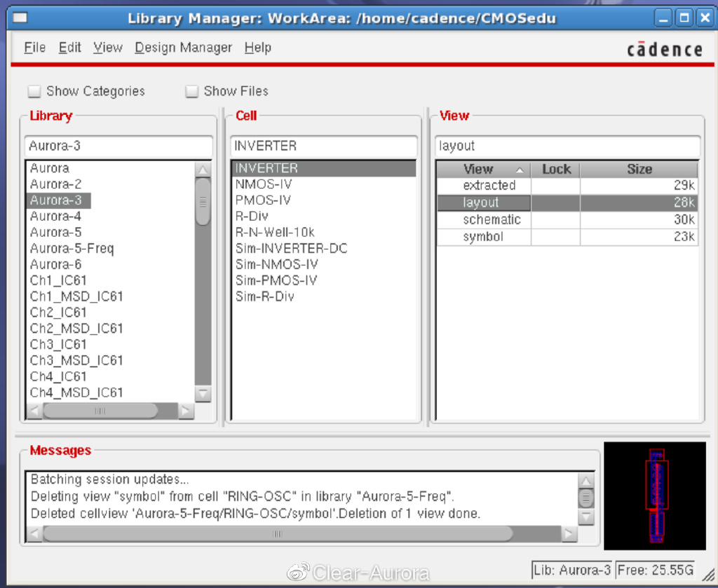Select the R-Div cell

click(252, 217)
